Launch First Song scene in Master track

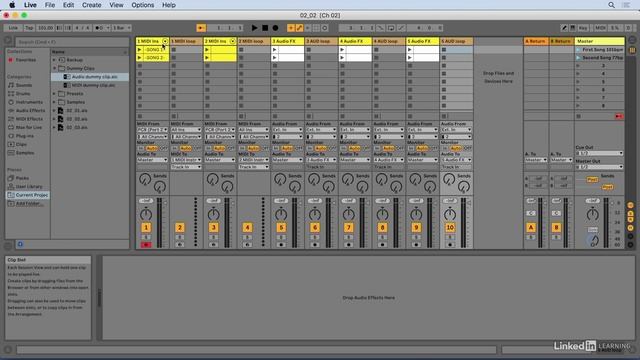coord(578,50)
